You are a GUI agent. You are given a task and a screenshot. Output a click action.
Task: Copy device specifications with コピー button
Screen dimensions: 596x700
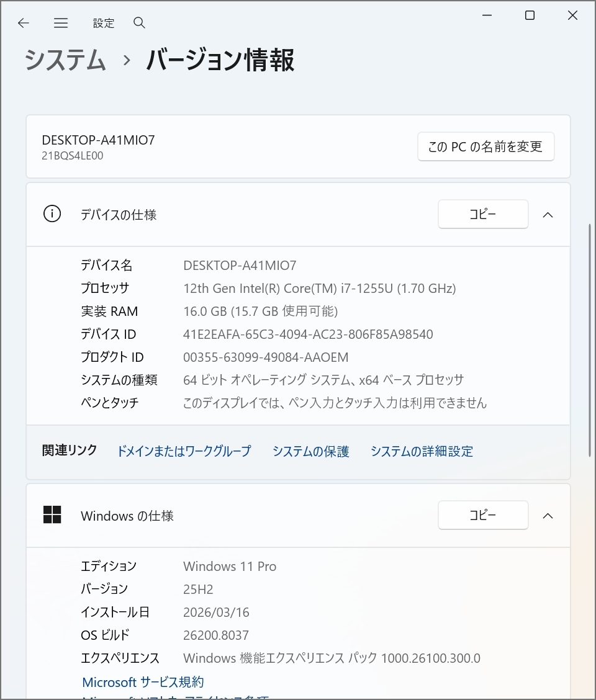point(483,213)
